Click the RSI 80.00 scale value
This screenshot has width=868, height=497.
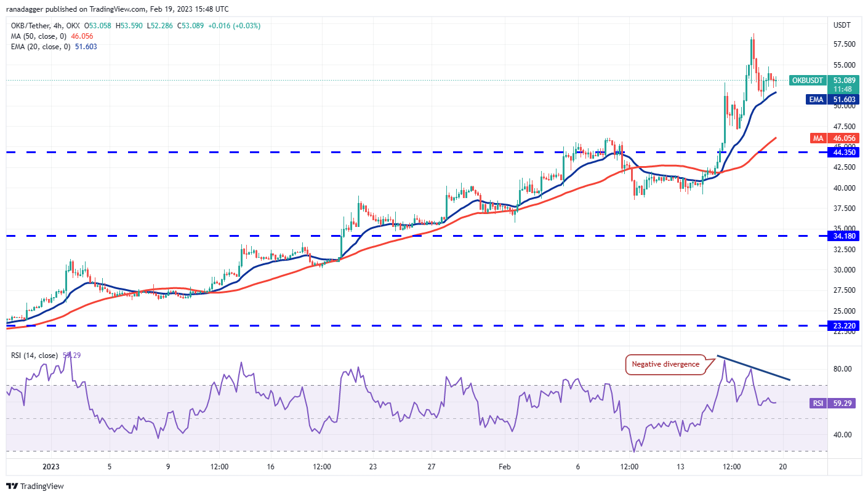842,369
